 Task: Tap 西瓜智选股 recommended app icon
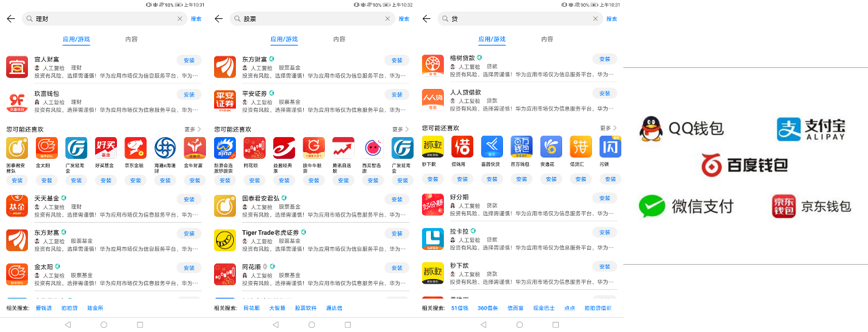373,147
